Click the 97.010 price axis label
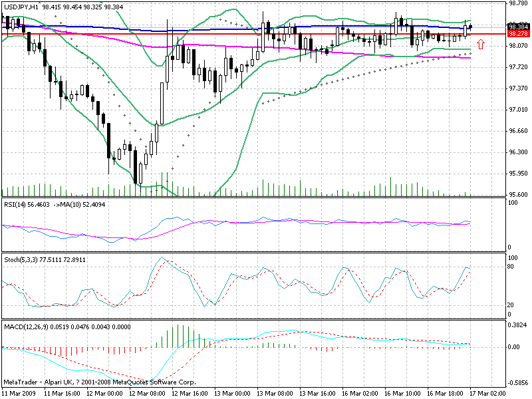This screenshot has height=399, width=532. pos(519,110)
